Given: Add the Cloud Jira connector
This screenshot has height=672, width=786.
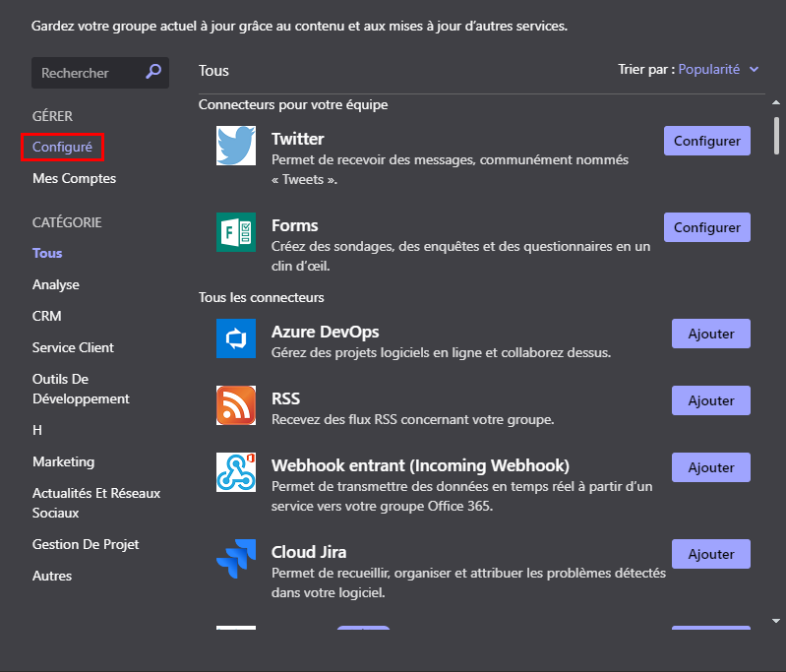Looking at the screenshot, I should coord(711,554).
